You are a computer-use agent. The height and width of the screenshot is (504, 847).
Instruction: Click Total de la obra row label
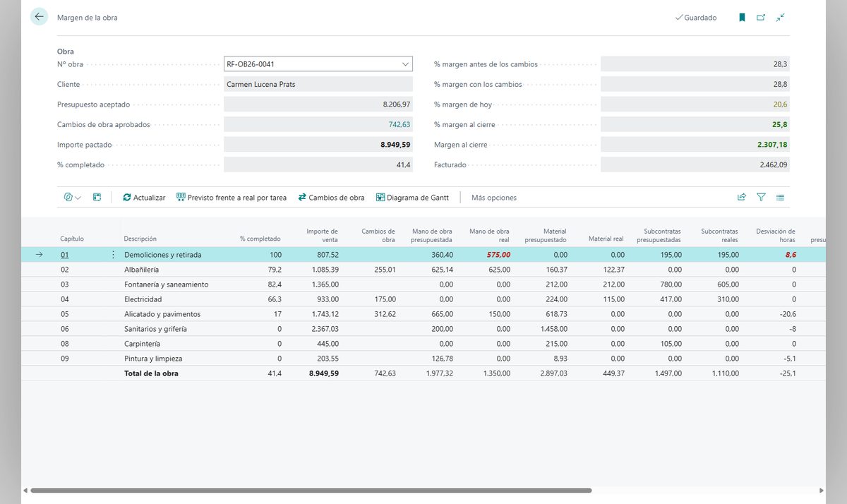[151, 373]
